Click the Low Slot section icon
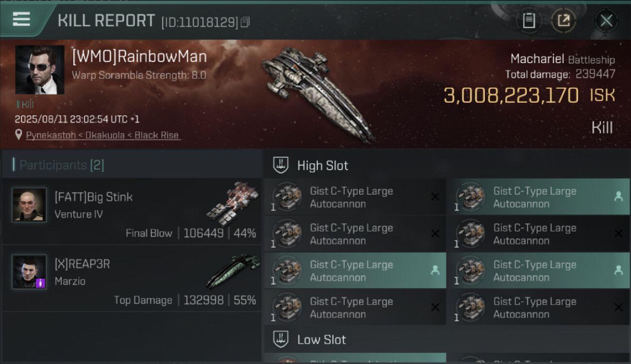The width and height of the screenshot is (631, 364). [x=281, y=339]
